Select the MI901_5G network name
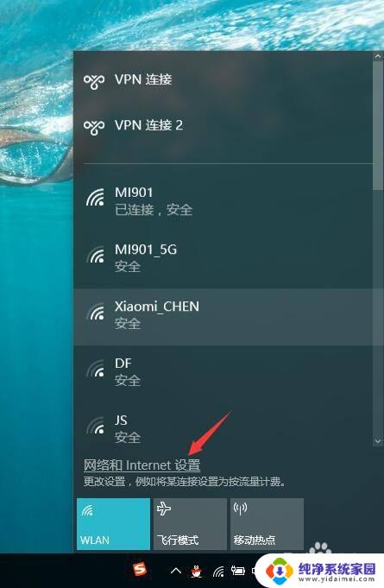The image size is (384, 588). [x=146, y=250]
